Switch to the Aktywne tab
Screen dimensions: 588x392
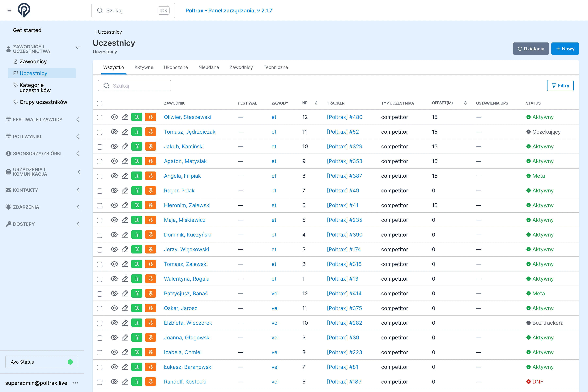144,67
